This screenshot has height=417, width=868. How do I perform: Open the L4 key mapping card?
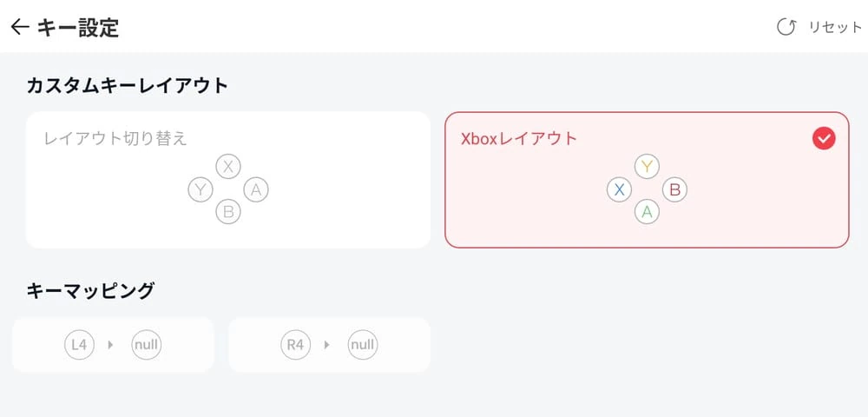click(x=113, y=345)
